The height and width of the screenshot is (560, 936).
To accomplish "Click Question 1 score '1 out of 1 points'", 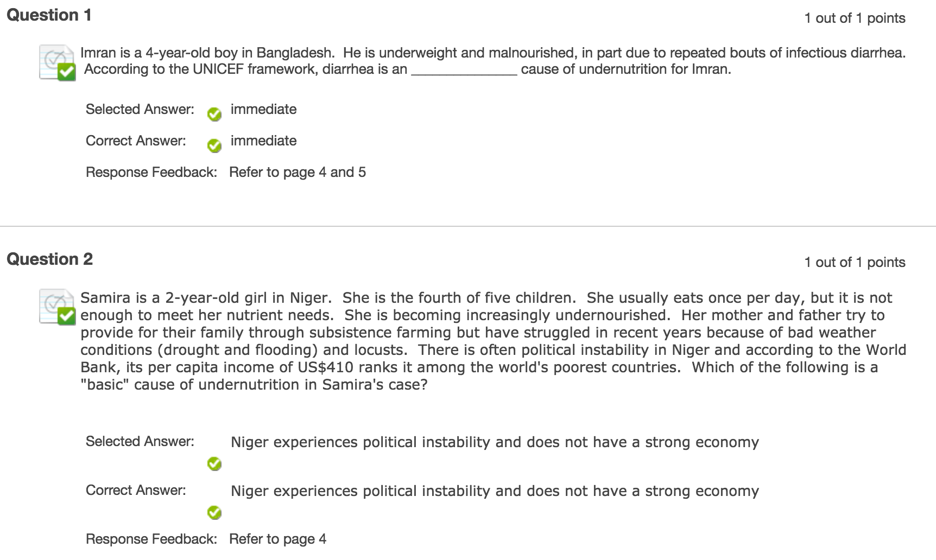I will 854,18.
